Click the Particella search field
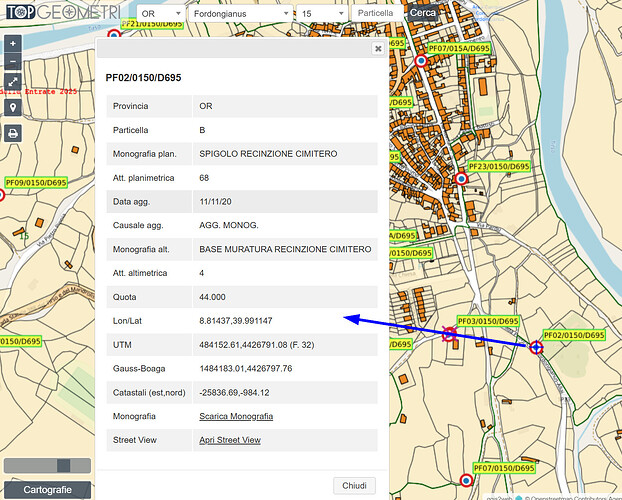622x500 pixels. [377, 14]
